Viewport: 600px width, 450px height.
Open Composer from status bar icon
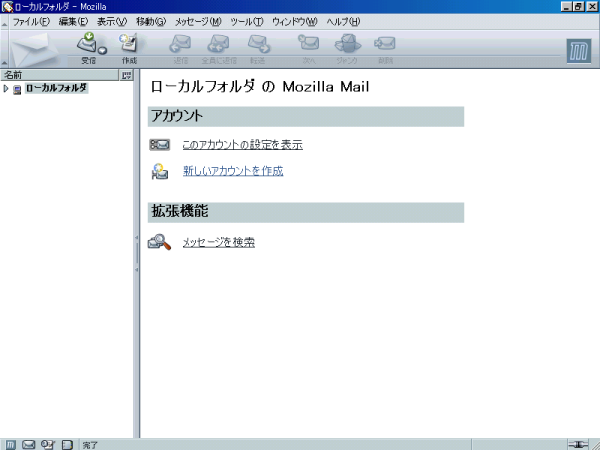(48, 445)
